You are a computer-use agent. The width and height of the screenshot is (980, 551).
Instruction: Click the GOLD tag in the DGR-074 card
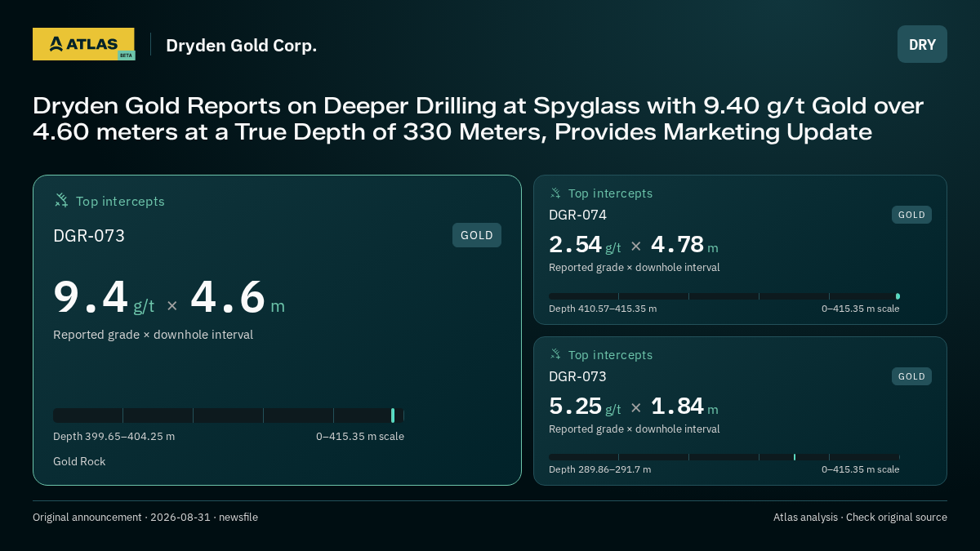911,215
